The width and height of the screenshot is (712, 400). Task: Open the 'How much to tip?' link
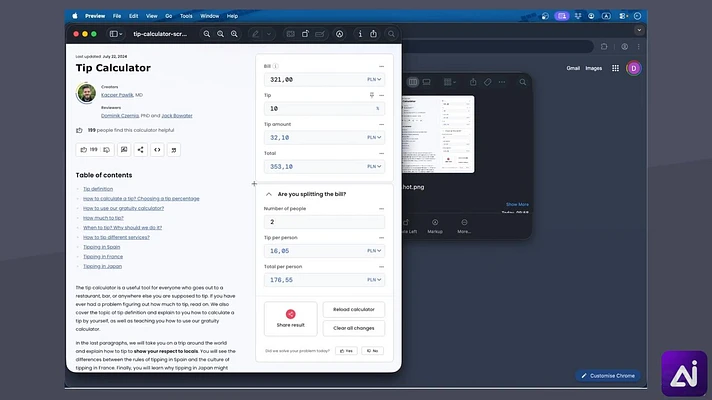click(103, 218)
